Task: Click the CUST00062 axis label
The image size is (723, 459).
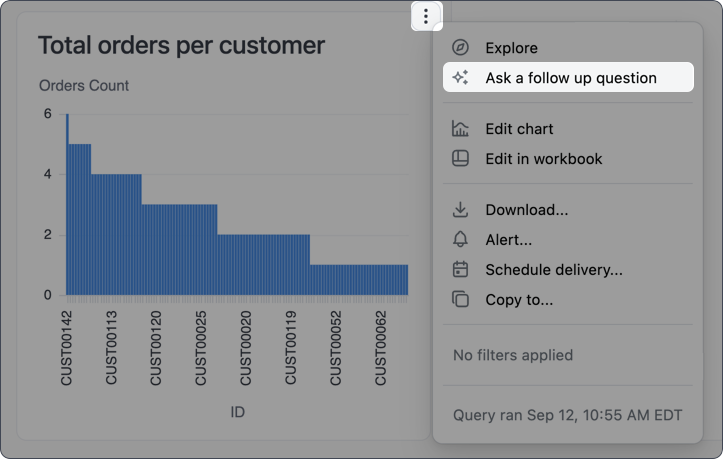Action: click(381, 347)
